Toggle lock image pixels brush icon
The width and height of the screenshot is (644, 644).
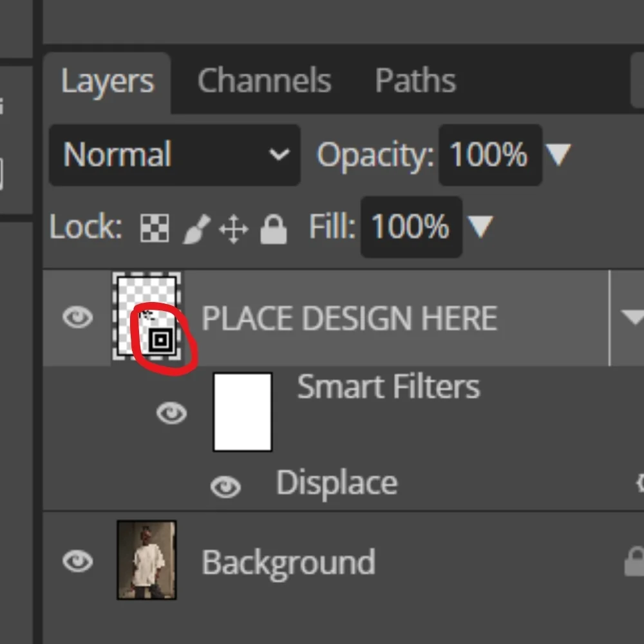coord(196,229)
